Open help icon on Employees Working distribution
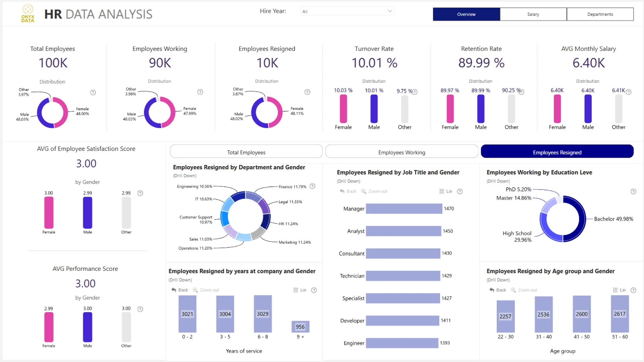644x362 pixels. (200, 92)
